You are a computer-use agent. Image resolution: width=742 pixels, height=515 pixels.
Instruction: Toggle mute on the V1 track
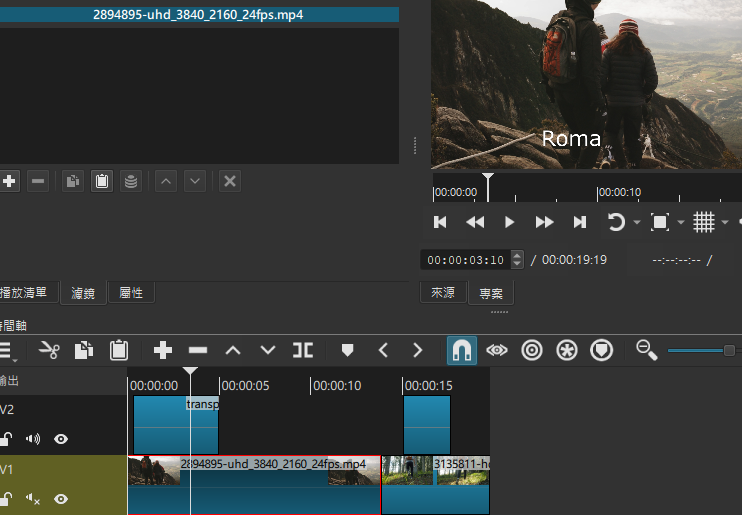33,498
